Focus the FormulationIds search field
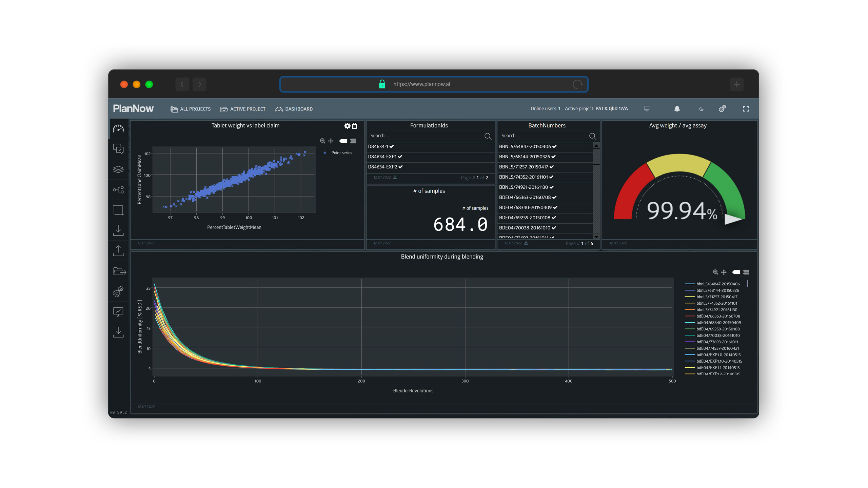The width and height of the screenshot is (868, 488). tap(426, 136)
